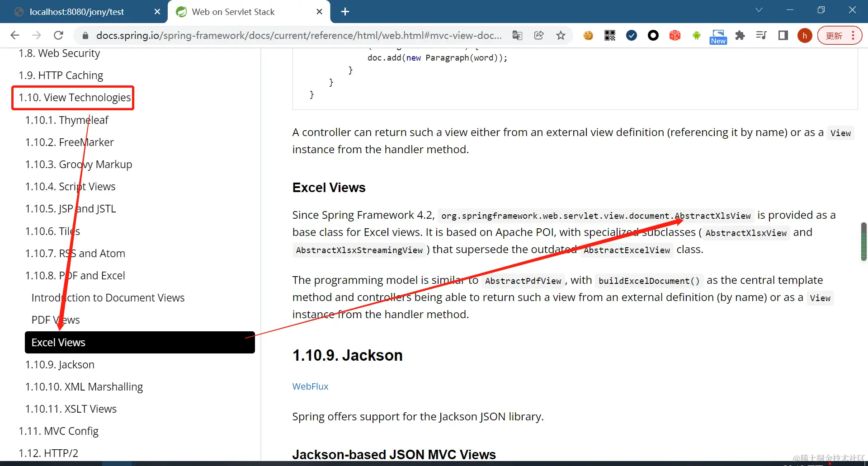
Task: Go to 1.10.7. RSS and Atom
Action: tap(75, 254)
